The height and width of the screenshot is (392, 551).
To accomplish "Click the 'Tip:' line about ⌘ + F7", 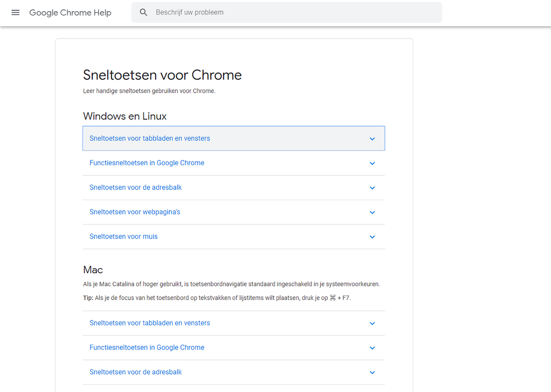I will [217, 298].
